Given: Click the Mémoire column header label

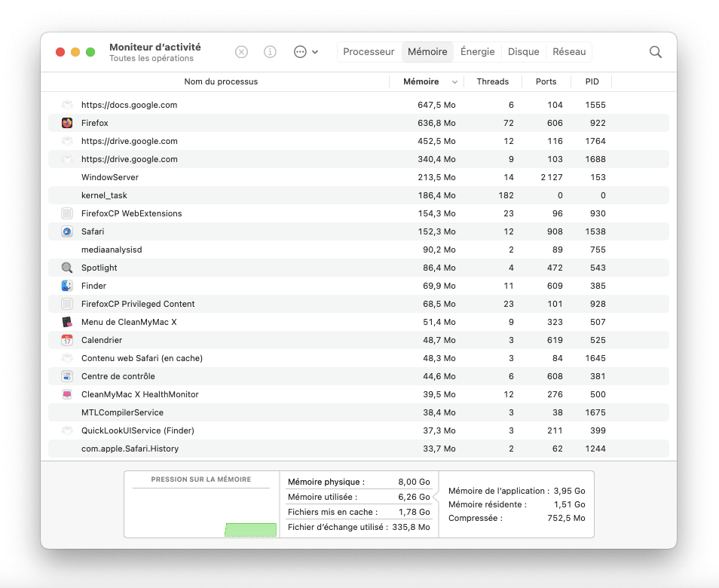Looking at the screenshot, I should 421,81.
